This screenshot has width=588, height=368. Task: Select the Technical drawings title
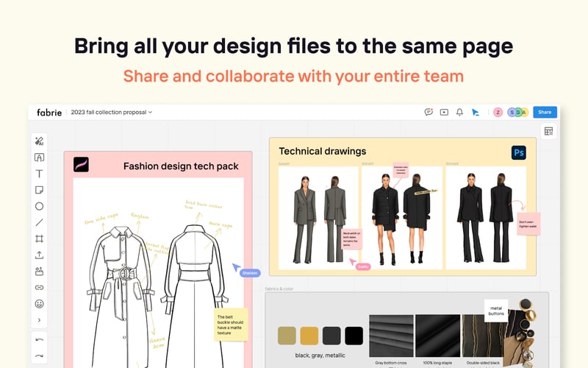(322, 152)
